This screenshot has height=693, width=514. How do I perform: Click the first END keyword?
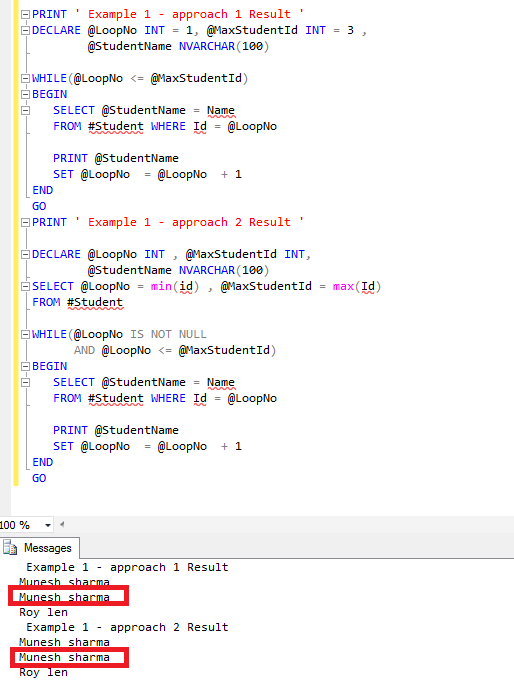click(42, 190)
